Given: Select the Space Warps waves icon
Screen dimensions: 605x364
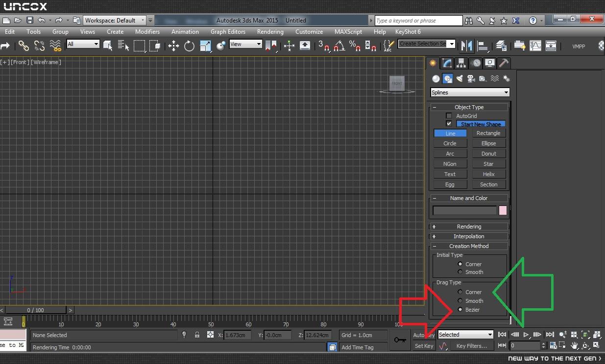Looking at the screenshot, I should point(494,78).
